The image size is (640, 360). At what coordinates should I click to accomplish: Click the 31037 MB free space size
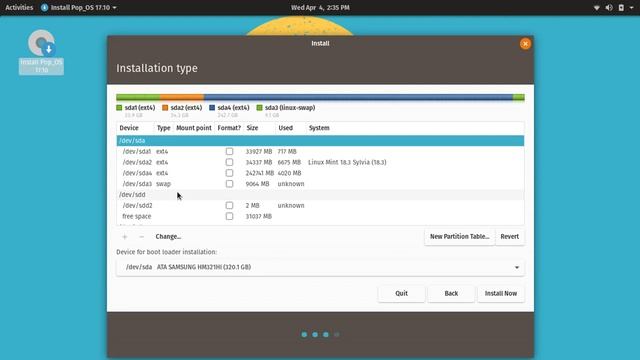[x=258, y=216]
